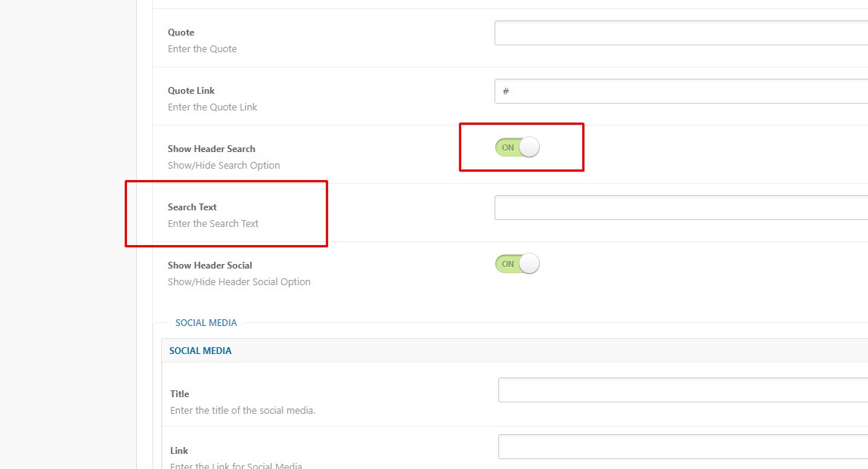Click the Search Text input box
This screenshot has width=868, height=469.
click(680, 208)
